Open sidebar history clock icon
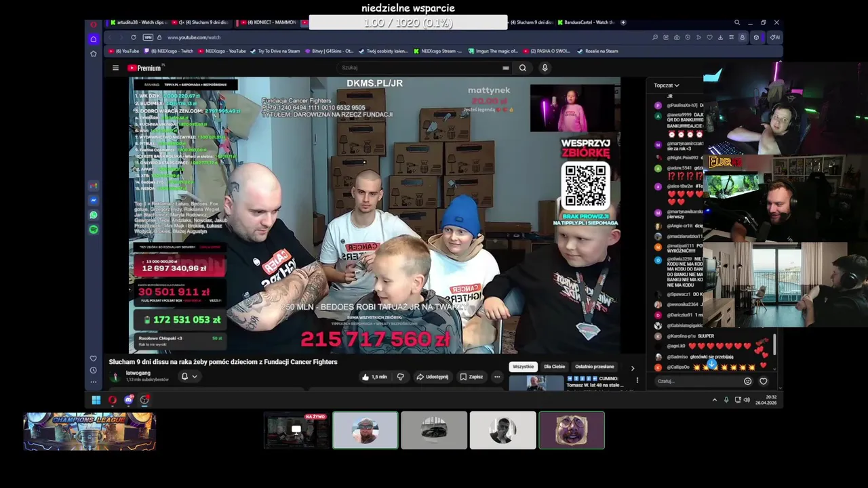 [x=94, y=370]
